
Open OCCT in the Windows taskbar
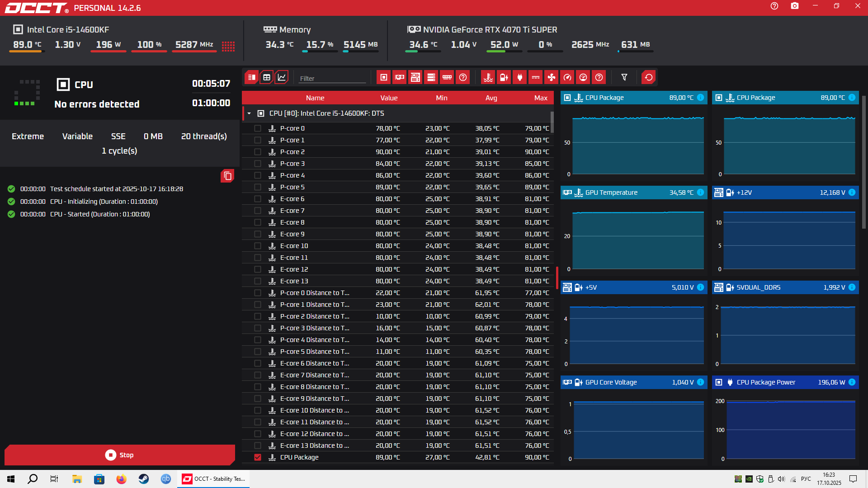(x=215, y=479)
